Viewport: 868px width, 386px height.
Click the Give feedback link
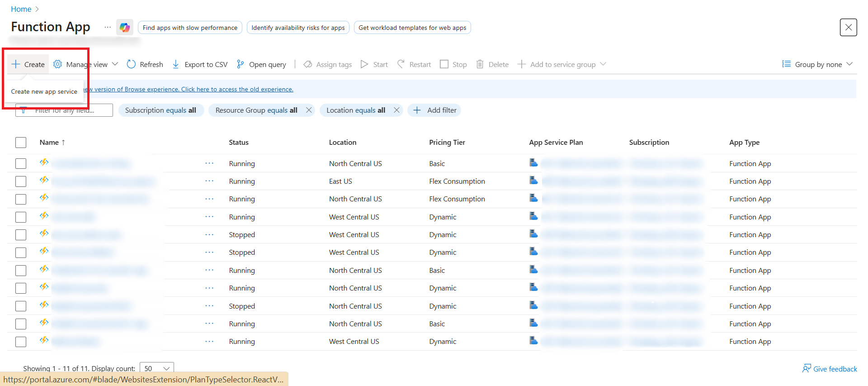tap(830, 369)
